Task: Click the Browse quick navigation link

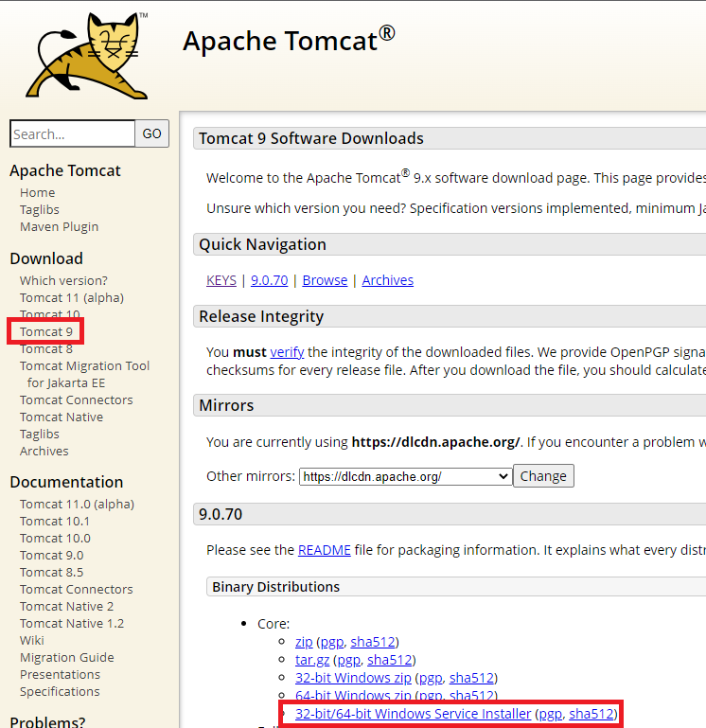Action: point(325,280)
